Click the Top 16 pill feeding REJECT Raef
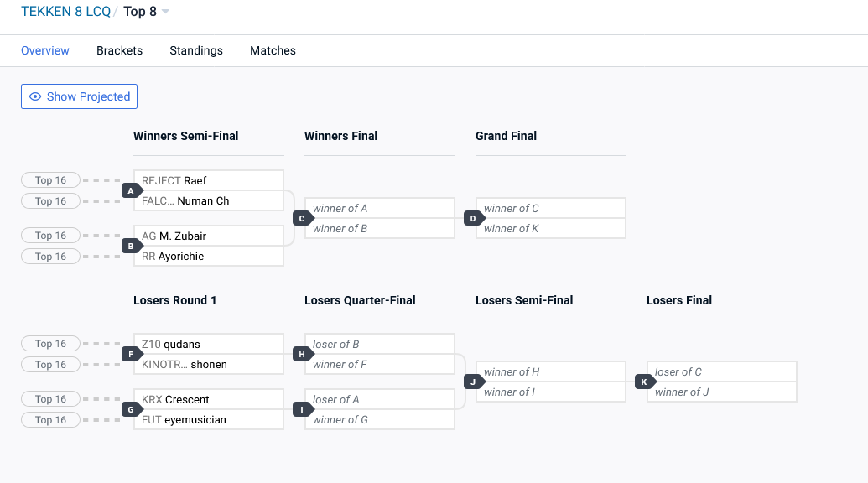Viewport: 868px width, 483px height. (x=50, y=179)
